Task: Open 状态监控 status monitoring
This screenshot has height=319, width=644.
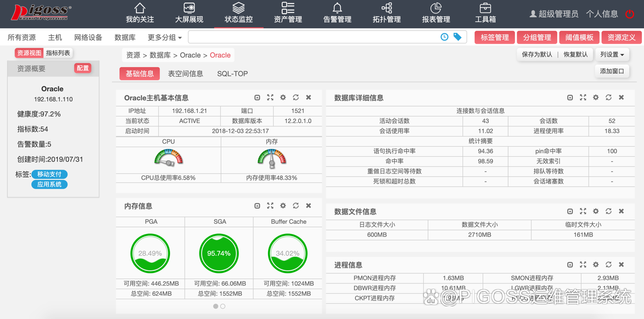Action: [x=239, y=13]
